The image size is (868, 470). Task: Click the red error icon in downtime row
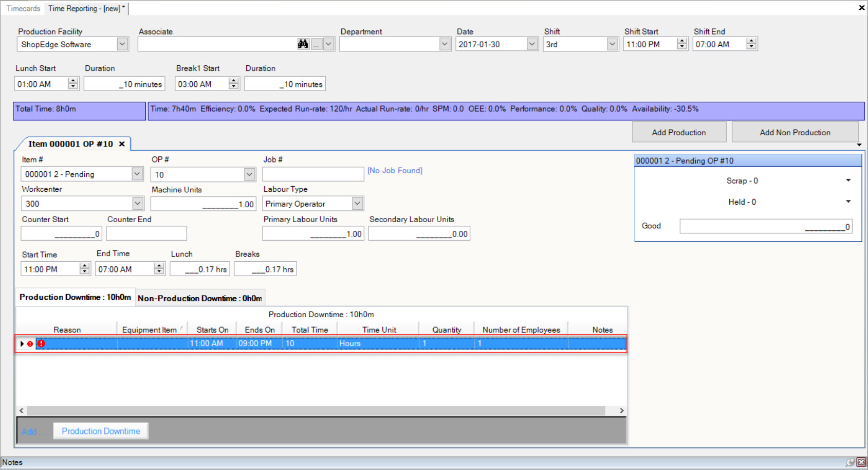(x=41, y=344)
